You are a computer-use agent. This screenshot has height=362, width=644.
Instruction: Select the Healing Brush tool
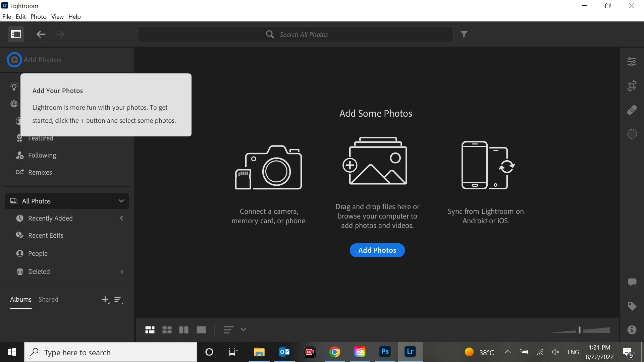click(632, 110)
